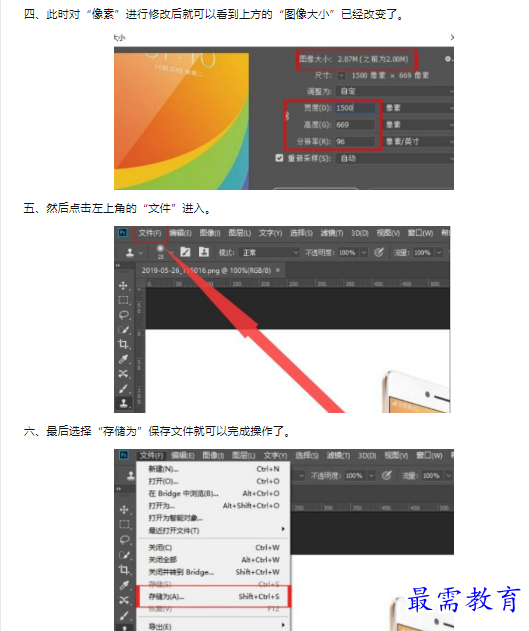Open the 图层(L) menu in the middle screenshot
Viewport: 529px width, 631px height.
click(x=240, y=233)
